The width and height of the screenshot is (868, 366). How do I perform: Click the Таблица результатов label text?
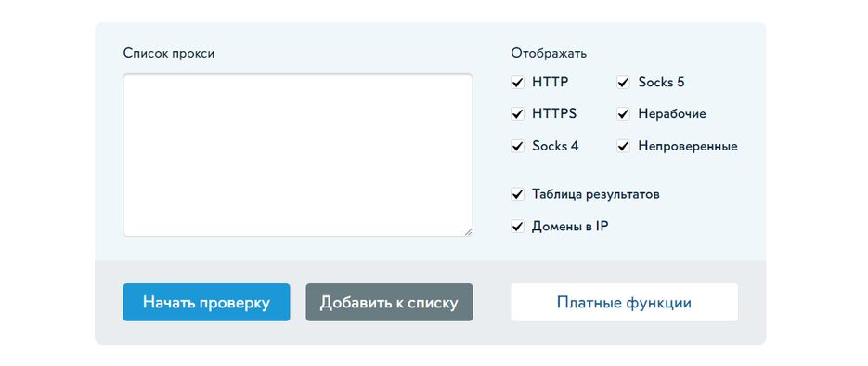pyautogui.click(x=596, y=194)
